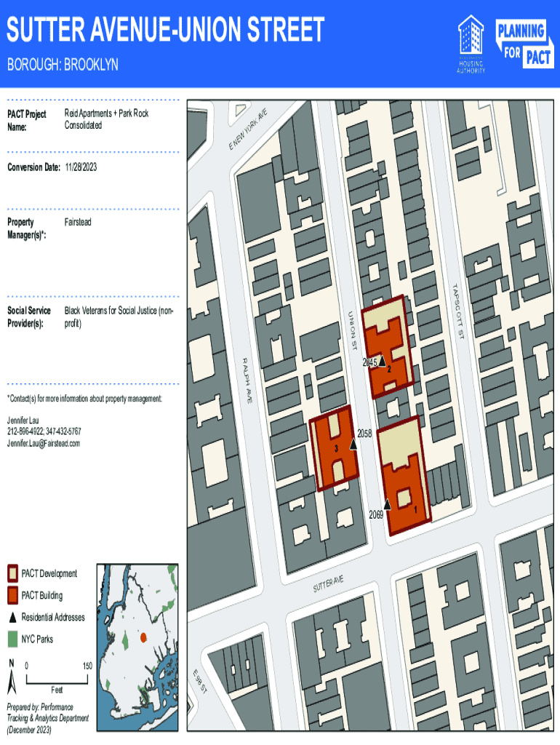Click the Sutter Avenue-Union Street title
560x745 pixels.
pos(165,31)
